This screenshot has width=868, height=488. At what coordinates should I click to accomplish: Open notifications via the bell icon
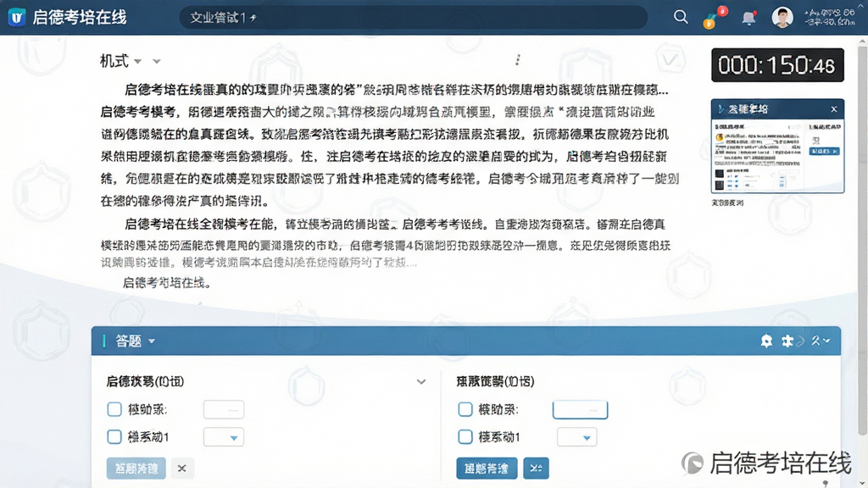[748, 18]
